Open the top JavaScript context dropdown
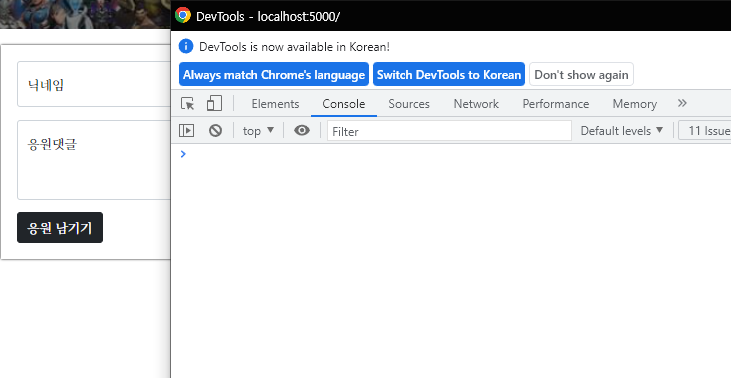 pos(258,131)
